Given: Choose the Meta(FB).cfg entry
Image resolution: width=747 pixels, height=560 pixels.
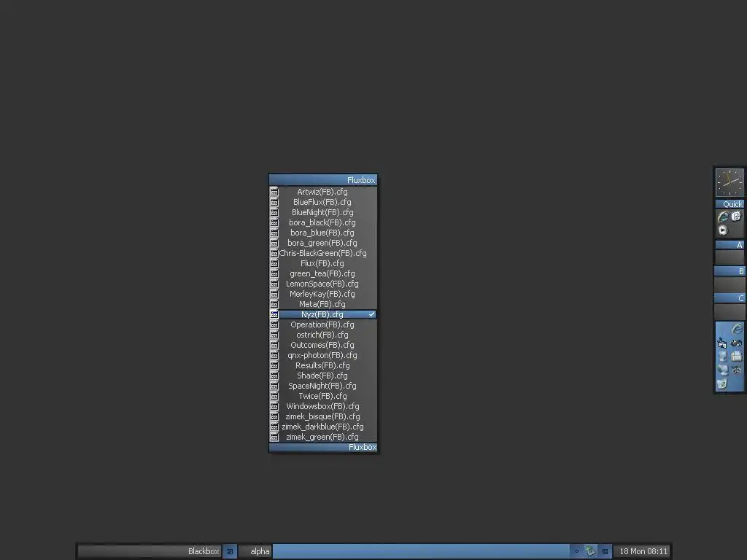Looking at the screenshot, I should click(x=322, y=304).
